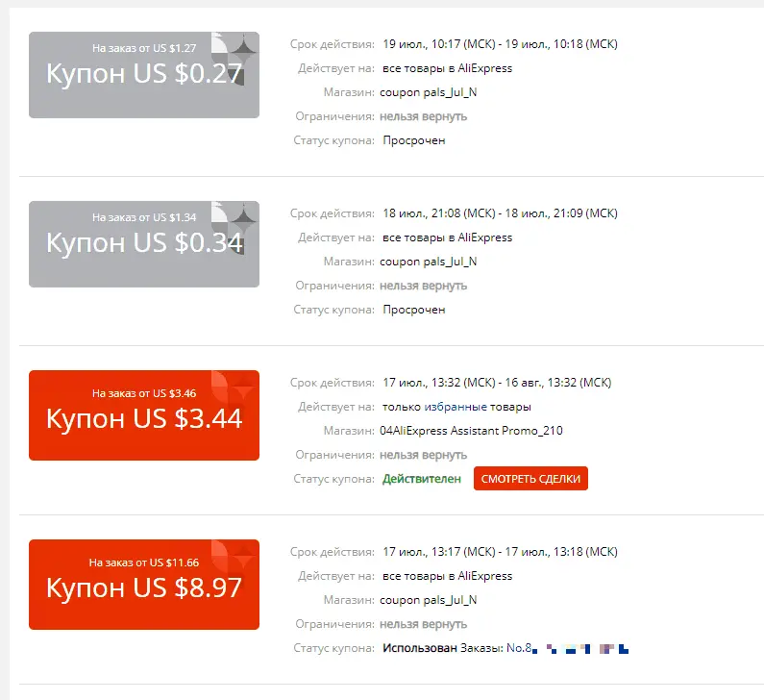Click the Просрочен status of first coupon

pos(413,140)
